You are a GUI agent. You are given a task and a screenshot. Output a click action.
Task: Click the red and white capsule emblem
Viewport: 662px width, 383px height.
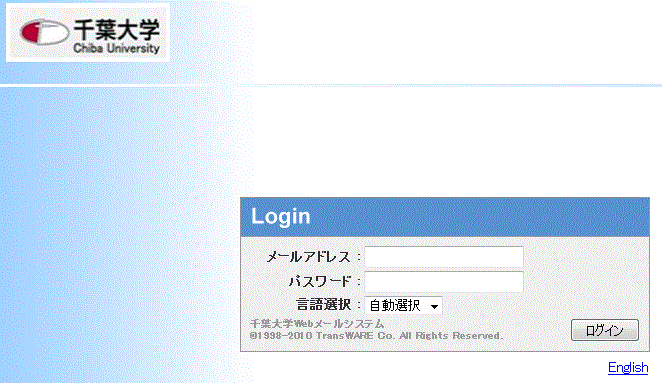click(x=44, y=32)
